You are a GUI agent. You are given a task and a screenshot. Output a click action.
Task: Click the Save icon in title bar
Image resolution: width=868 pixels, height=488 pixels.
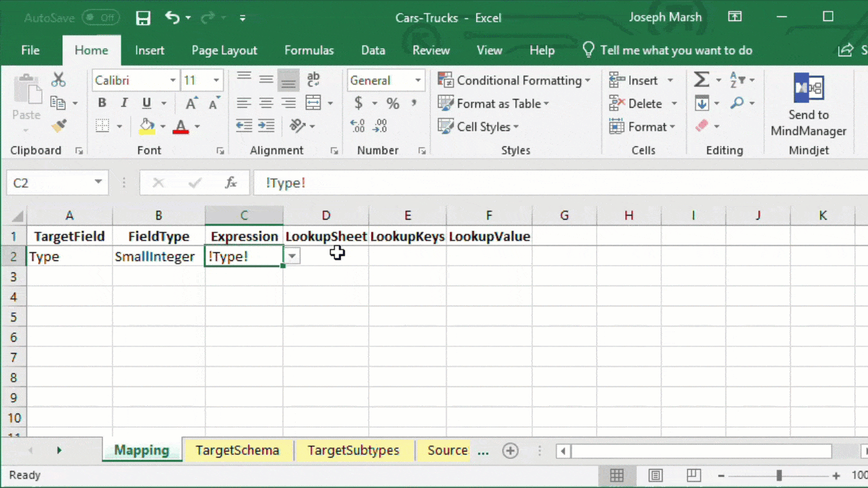[143, 18]
